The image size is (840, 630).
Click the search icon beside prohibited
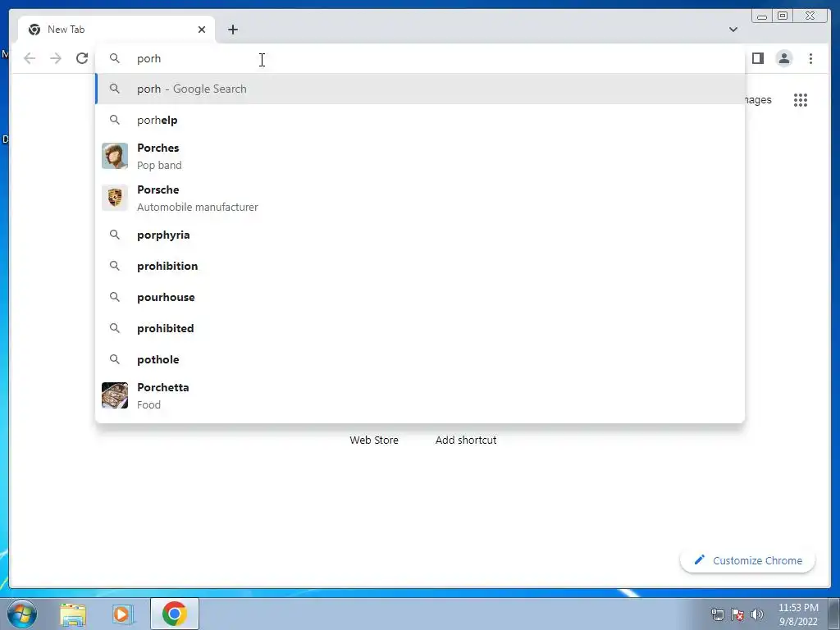(x=115, y=328)
